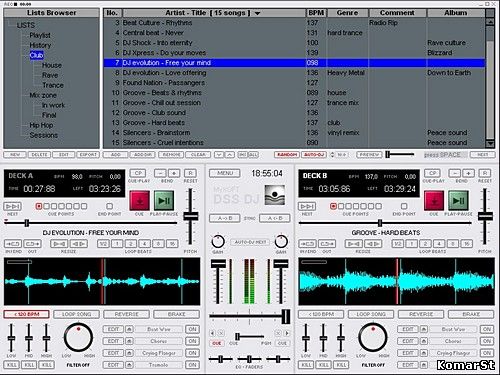Open the center MENU button
This screenshot has width=500, height=375.
(225, 173)
